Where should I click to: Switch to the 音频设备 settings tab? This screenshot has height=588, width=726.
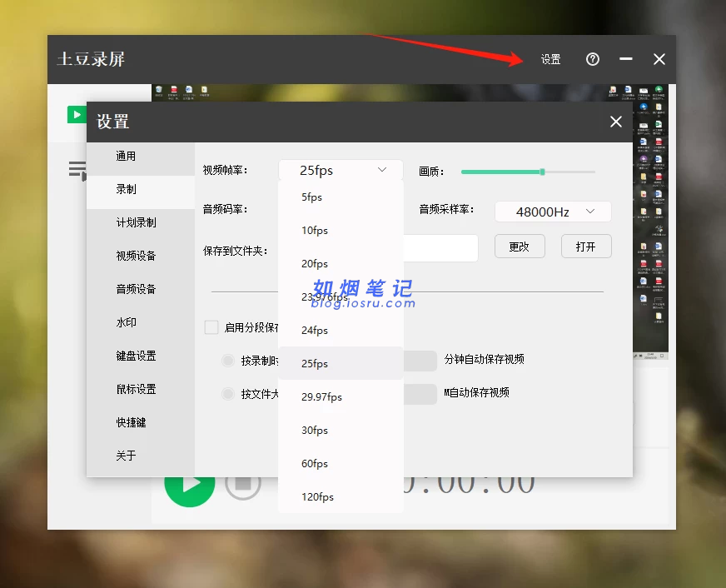tap(141, 289)
